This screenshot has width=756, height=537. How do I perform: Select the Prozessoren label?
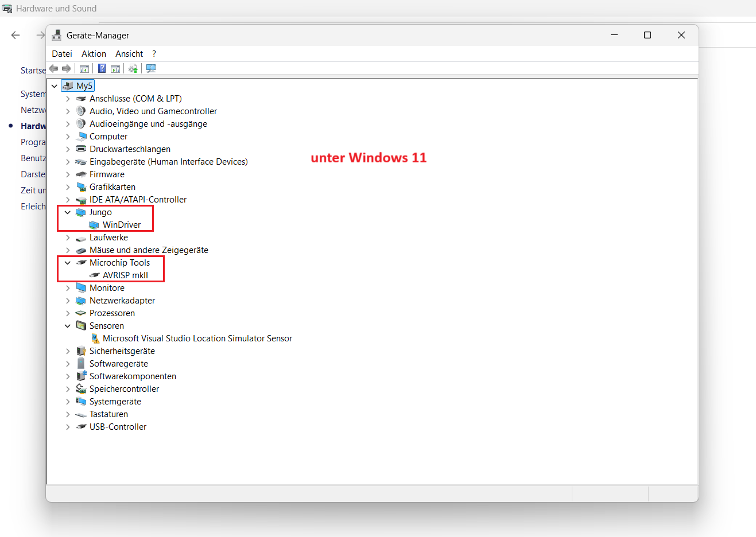[112, 313]
